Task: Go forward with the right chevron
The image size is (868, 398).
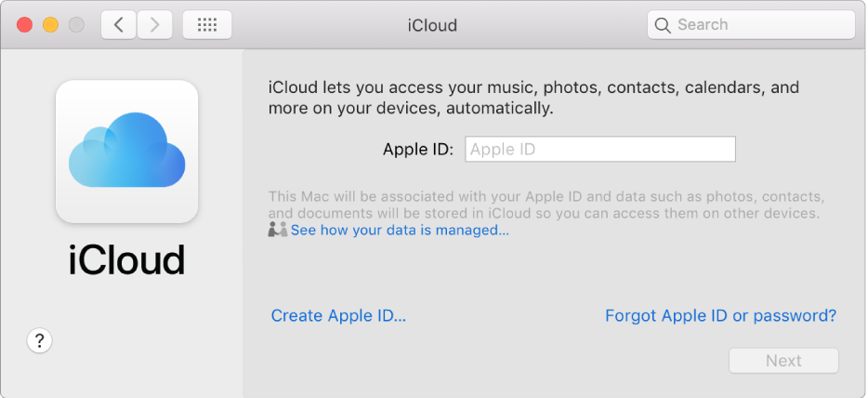Action: [x=155, y=25]
